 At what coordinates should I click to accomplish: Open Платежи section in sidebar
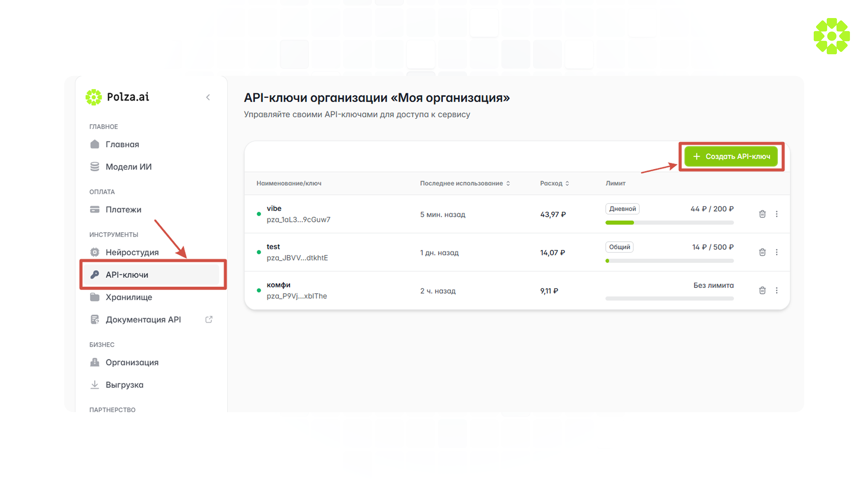coord(123,210)
